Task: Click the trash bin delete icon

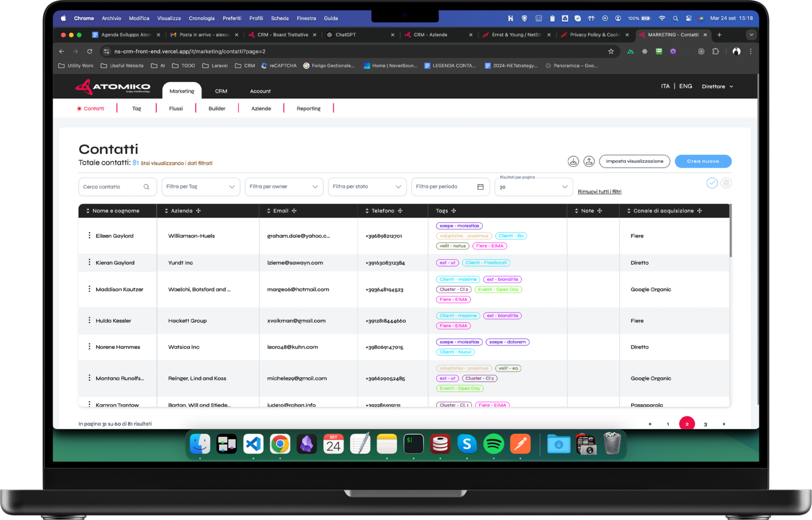Action: (x=726, y=183)
